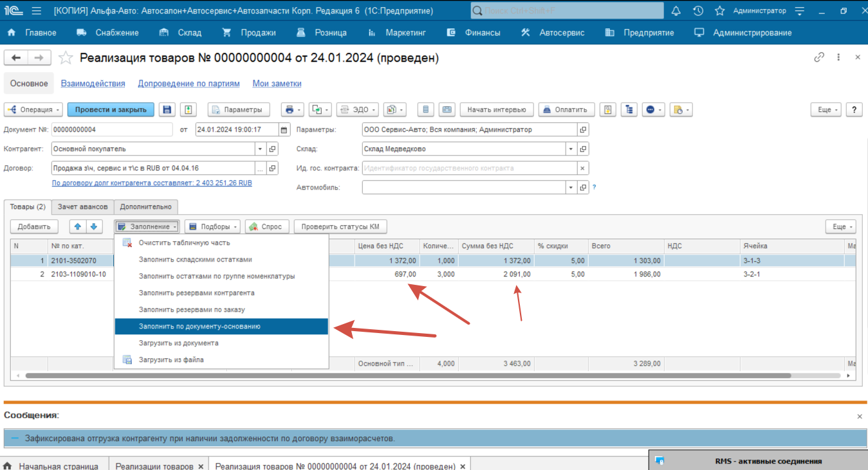This screenshot has height=470, width=868.
Task: Go forward with the right arrow button
Action: pos(39,58)
